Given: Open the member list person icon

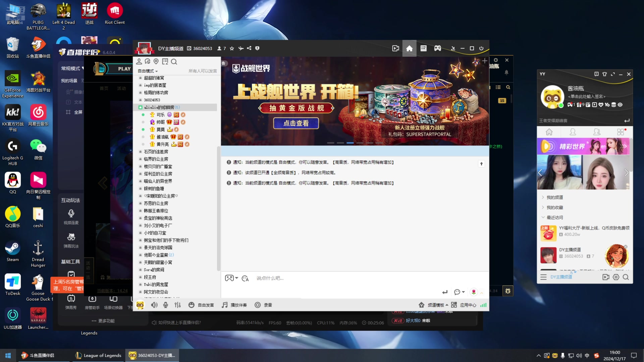Looking at the screenshot, I should 139,61.
